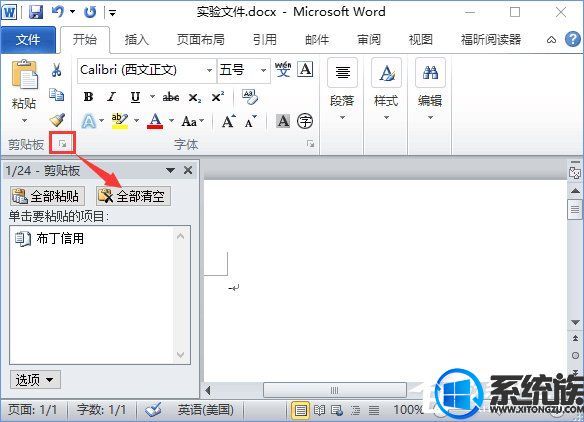Click the Word application icon

pyautogui.click(x=9, y=12)
